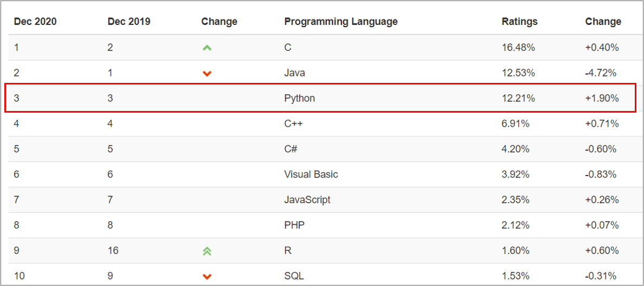The height and width of the screenshot is (286, 644).
Task: Click the double green up arrow for R
Action: point(207,251)
